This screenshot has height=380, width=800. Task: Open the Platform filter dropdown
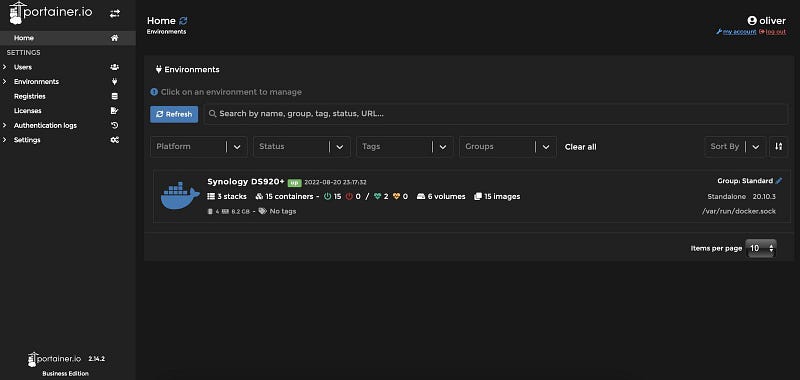tap(198, 146)
